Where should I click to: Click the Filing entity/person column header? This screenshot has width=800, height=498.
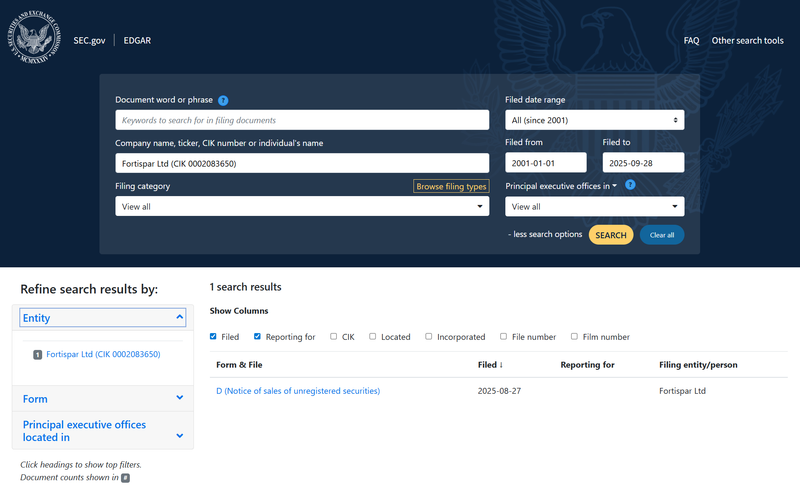point(698,365)
